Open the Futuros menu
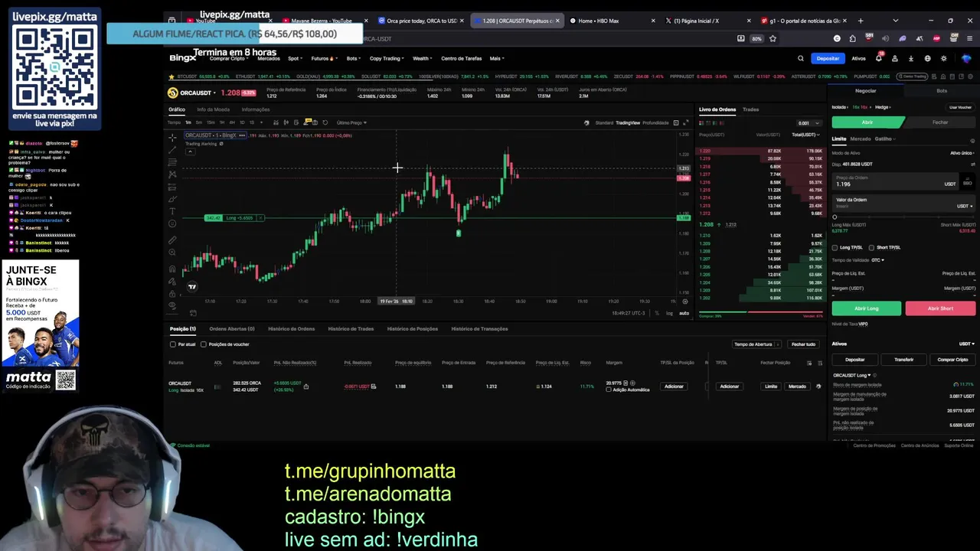This screenshot has width=980, height=551. pos(323,58)
